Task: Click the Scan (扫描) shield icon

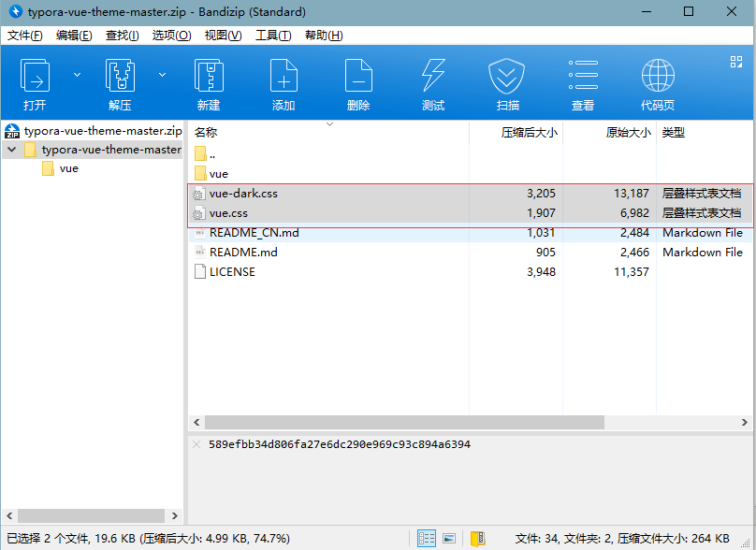Action: [x=507, y=76]
